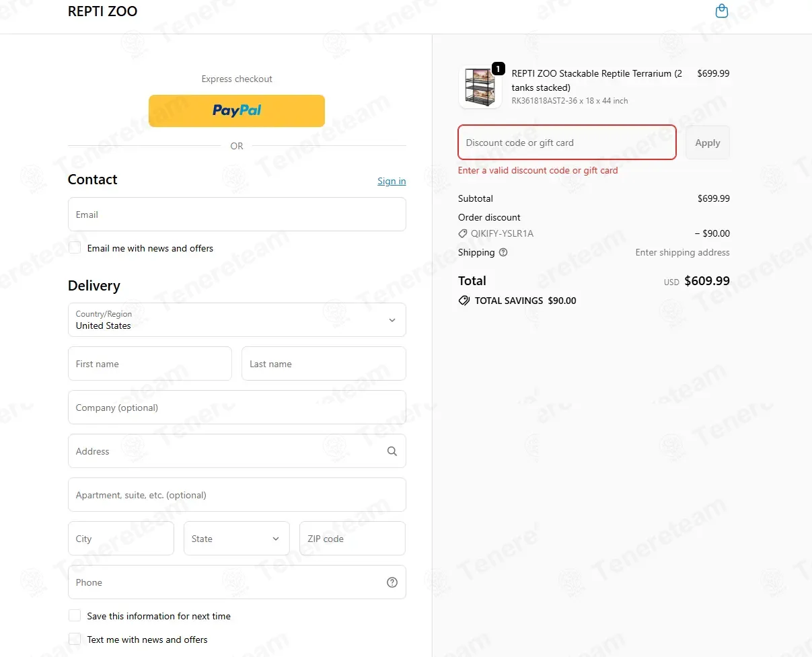Check the Save this information for next time box

click(x=75, y=615)
